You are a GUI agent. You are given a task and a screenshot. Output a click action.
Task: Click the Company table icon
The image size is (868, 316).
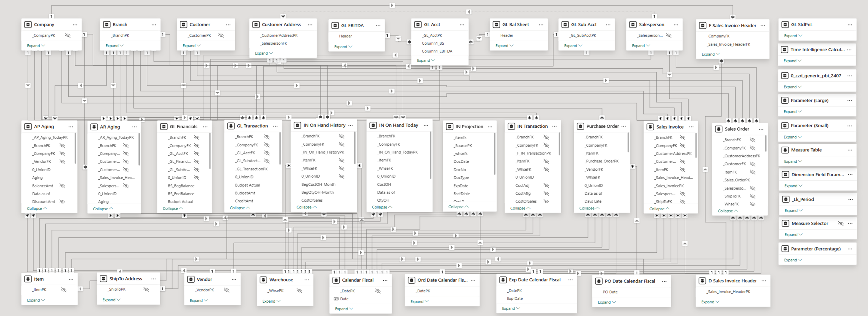pos(28,25)
